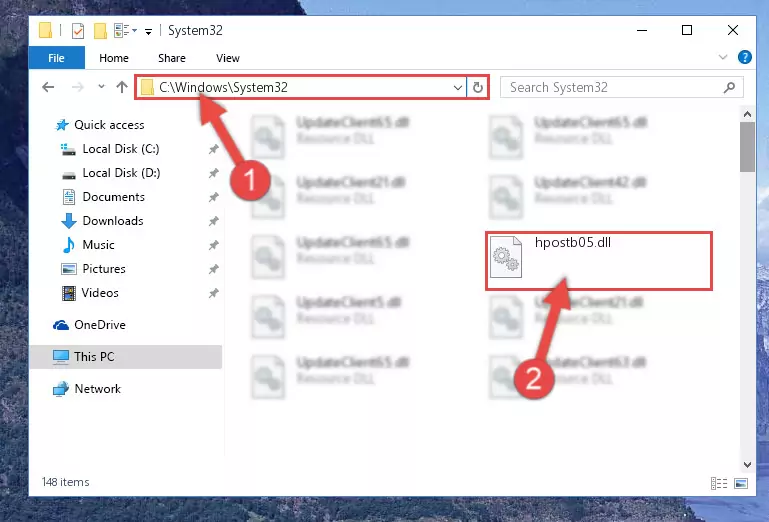Switch to the Home tab
Image resolution: width=769 pixels, height=522 pixels.
tap(114, 58)
